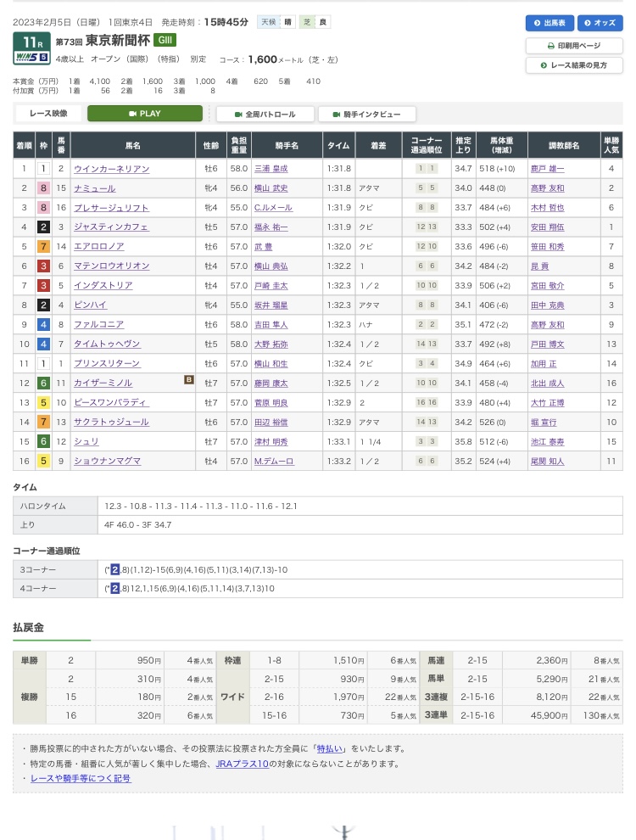The width and height of the screenshot is (636, 840).
Task: Open jockey 坂井 瑠星
Action: pos(271,305)
